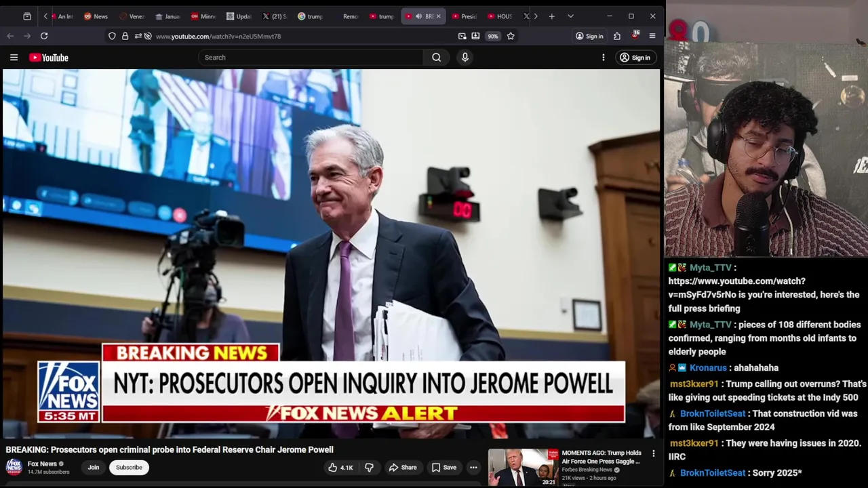Switch to the 'Minne' tab
Image resolution: width=868 pixels, height=488 pixels.
point(203,16)
